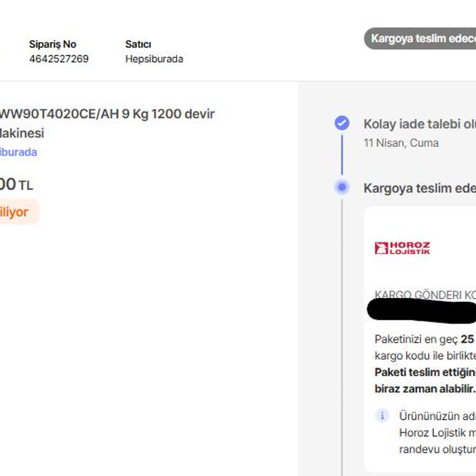This screenshot has height=476, width=476.
Task: Click the Satıcı label
Action: 138,44
